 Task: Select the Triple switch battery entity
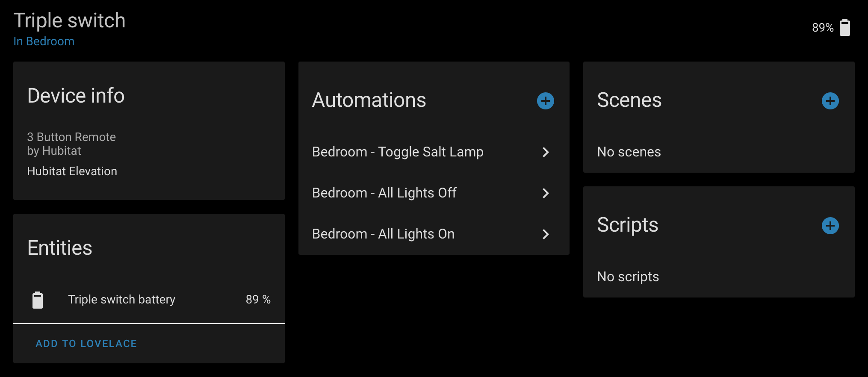pyautogui.click(x=122, y=300)
